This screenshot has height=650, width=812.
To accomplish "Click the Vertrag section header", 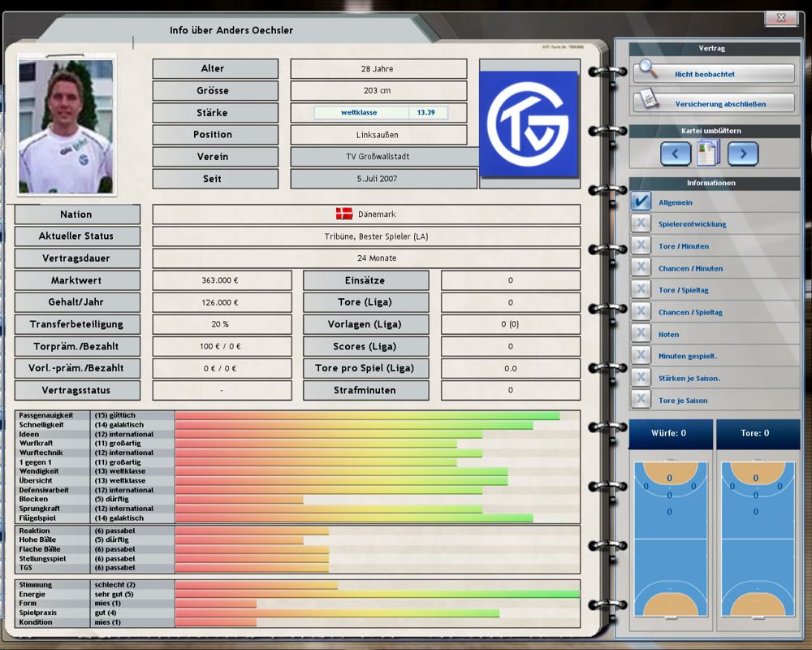I will click(712, 49).
